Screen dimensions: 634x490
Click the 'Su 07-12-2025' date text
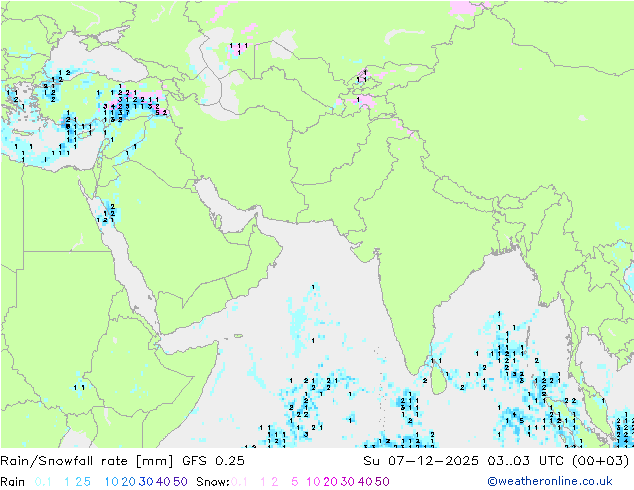pyautogui.click(x=421, y=460)
